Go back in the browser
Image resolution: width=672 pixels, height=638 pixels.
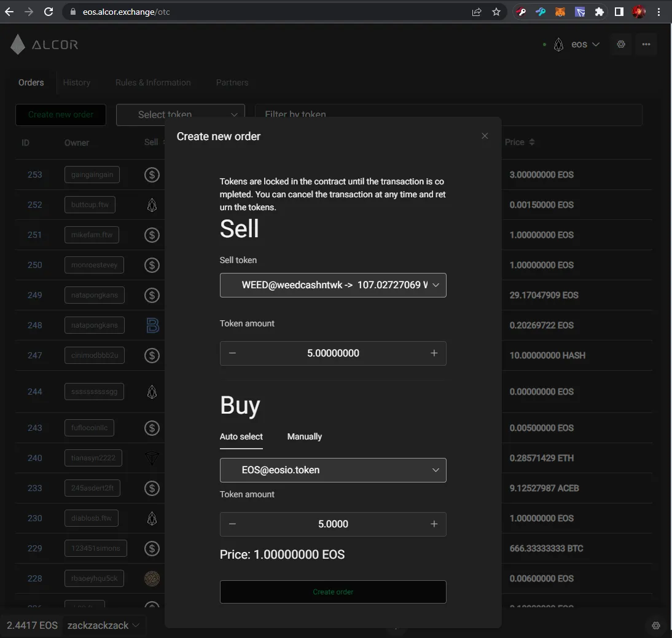(9, 12)
